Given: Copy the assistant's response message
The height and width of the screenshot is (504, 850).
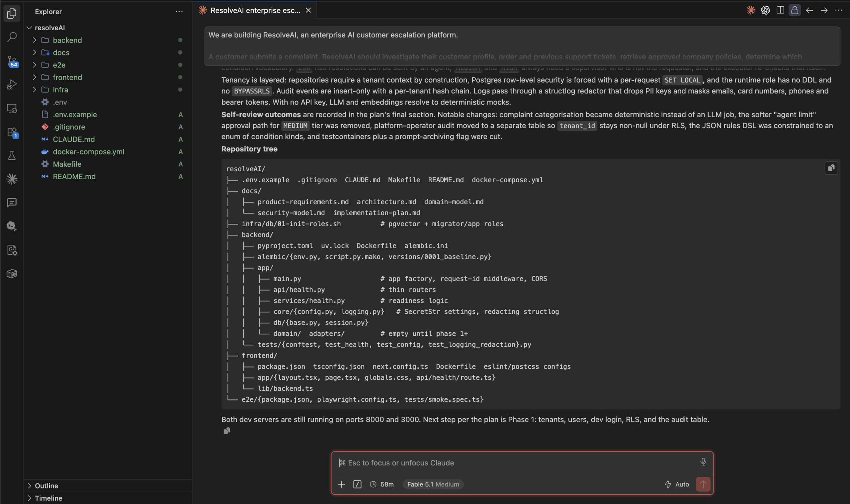Looking at the screenshot, I should pos(227,431).
